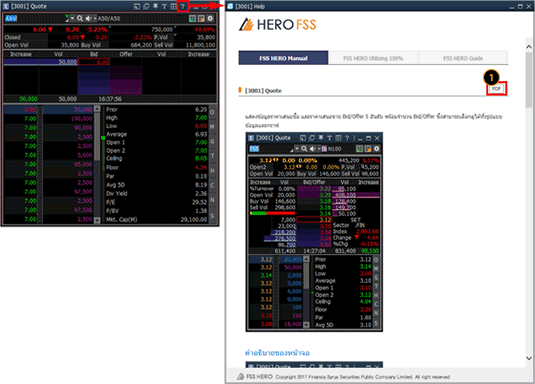Open the gear settings icon in Quote window
The height and width of the screenshot is (384, 535).
210,18
